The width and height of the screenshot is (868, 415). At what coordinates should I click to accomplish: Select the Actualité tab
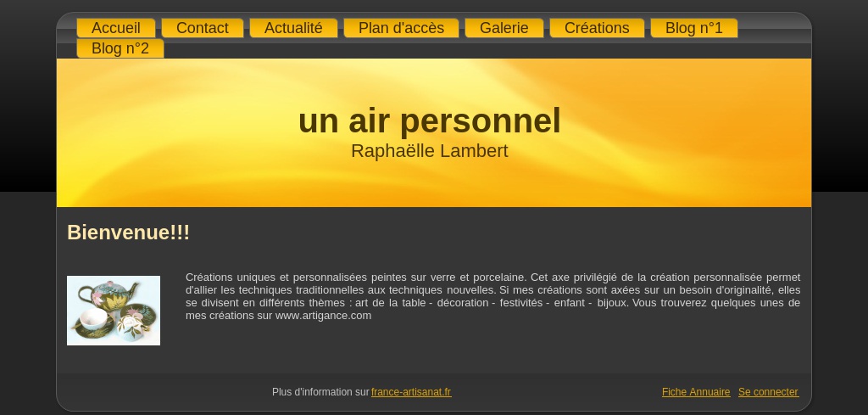coord(293,28)
